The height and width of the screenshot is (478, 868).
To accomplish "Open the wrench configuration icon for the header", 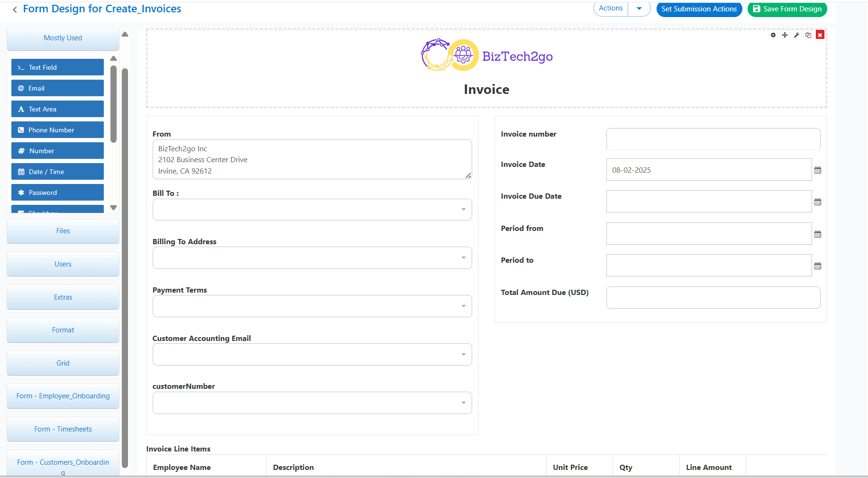I will (797, 35).
